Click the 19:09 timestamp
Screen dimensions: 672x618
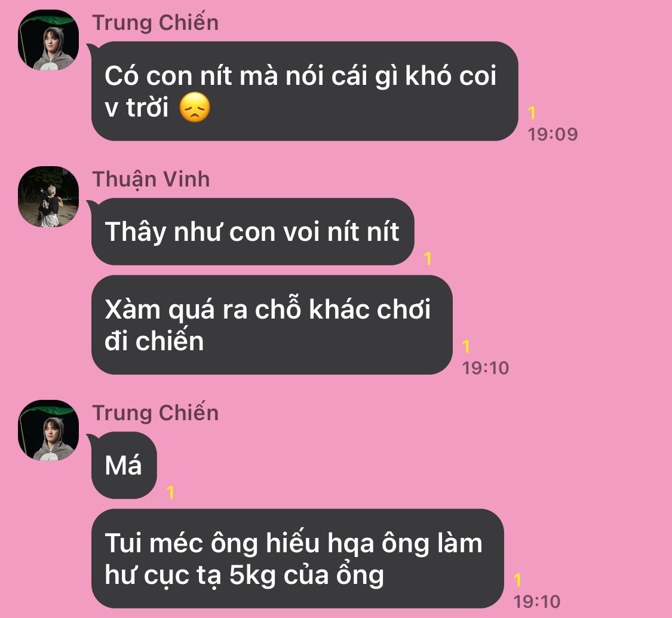click(553, 134)
